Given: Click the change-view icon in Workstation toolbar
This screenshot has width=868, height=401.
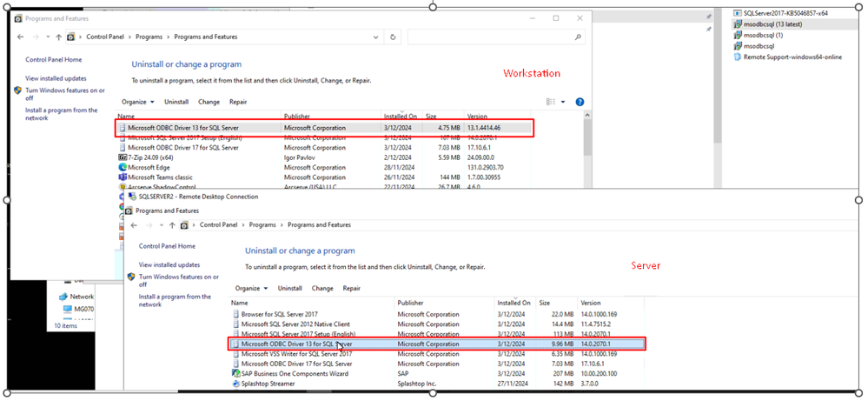Looking at the screenshot, I should (550, 102).
